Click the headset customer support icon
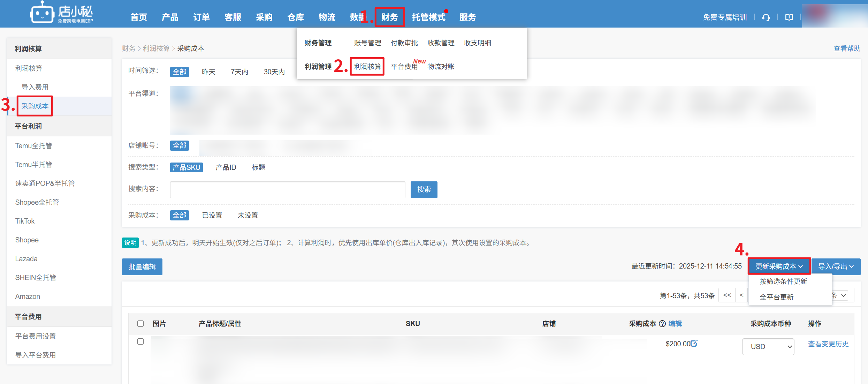Screen dimensions: 868x384 [766, 17]
